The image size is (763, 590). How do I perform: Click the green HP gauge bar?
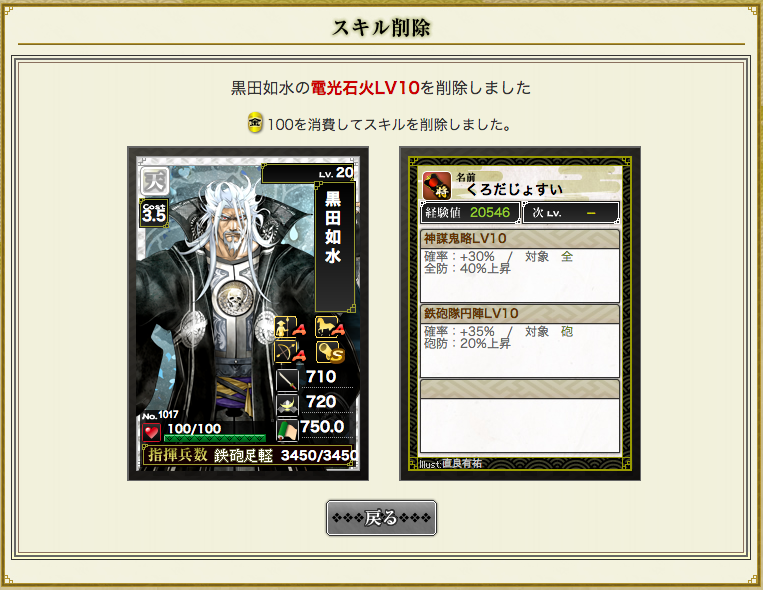tap(215, 438)
